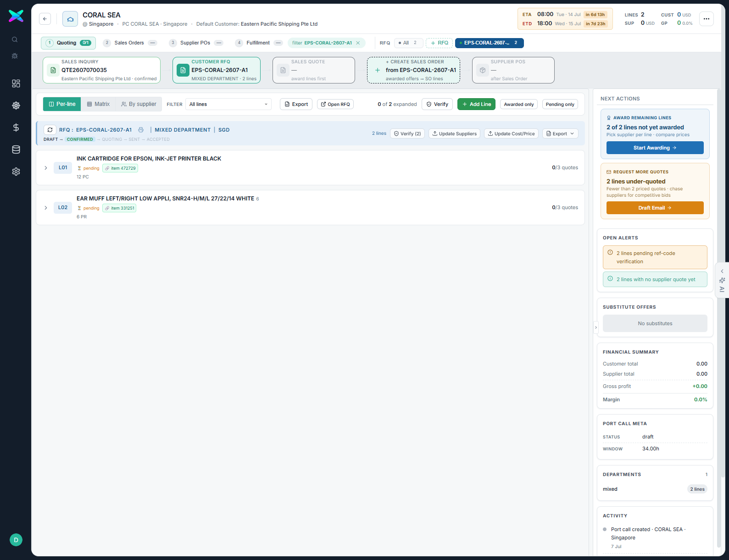This screenshot has height=560, width=729.
Task: Click the D user avatar
Action: (16, 540)
